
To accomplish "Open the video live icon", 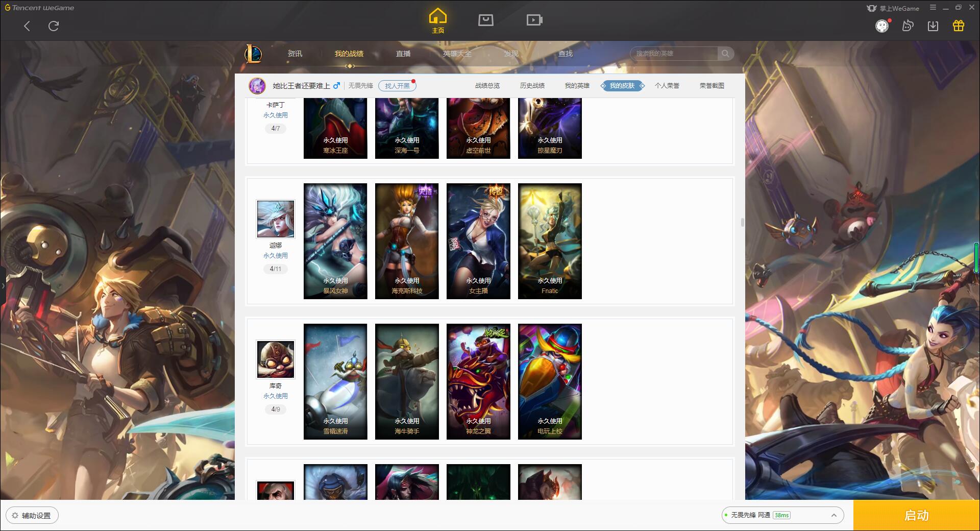I will (534, 20).
